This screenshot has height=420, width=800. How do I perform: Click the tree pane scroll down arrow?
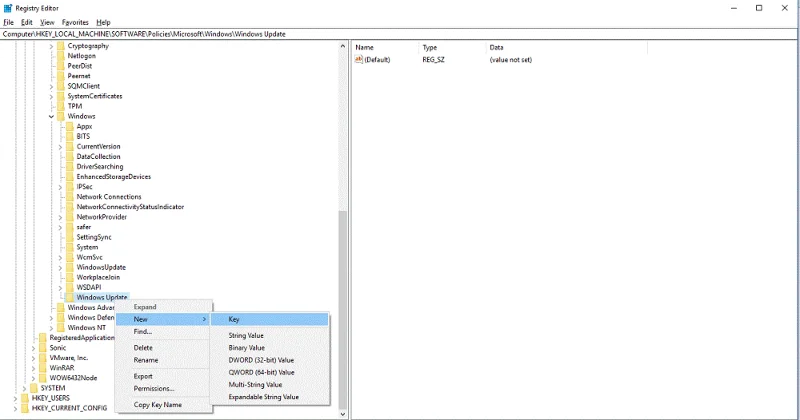tap(343, 414)
